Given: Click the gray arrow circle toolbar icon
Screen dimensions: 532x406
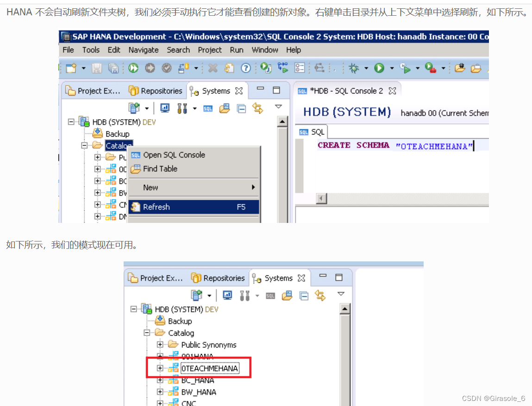Looking at the screenshot, I should 150,68.
